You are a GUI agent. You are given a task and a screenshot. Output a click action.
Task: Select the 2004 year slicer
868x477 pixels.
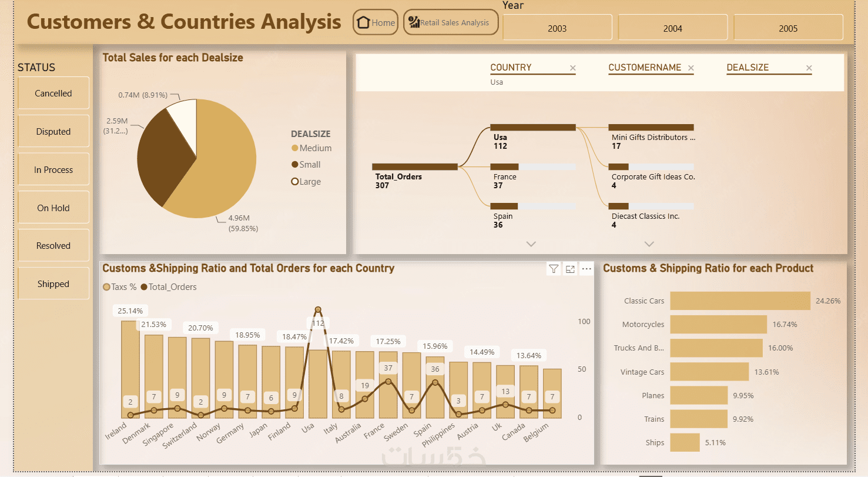(x=673, y=28)
